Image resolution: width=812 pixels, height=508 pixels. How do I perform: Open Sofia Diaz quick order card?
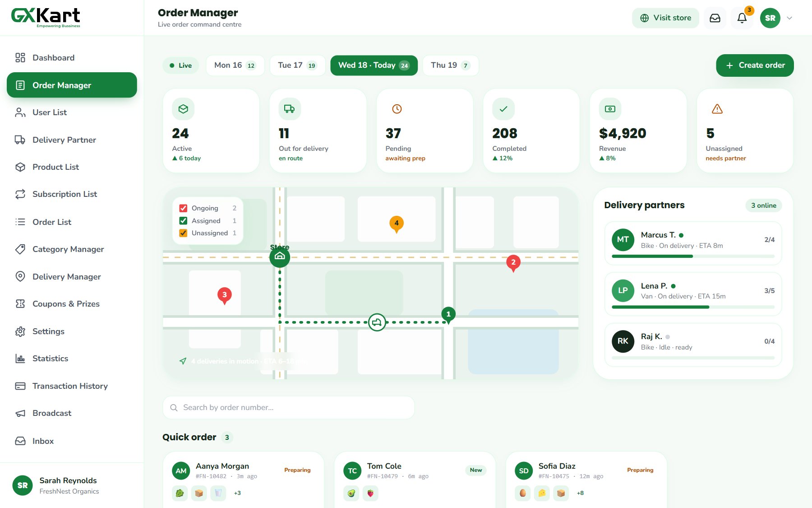[x=586, y=480]
